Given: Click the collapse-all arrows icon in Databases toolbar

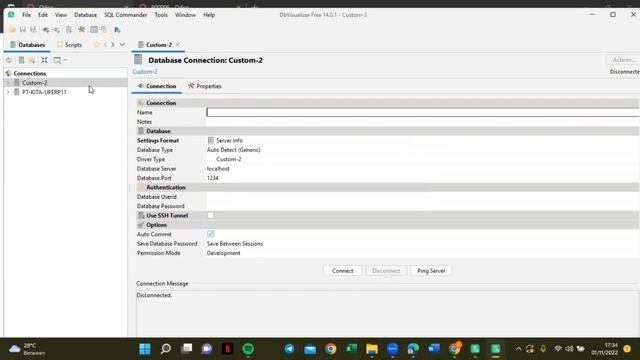Looking at the screenshot, I should [44, 60].
